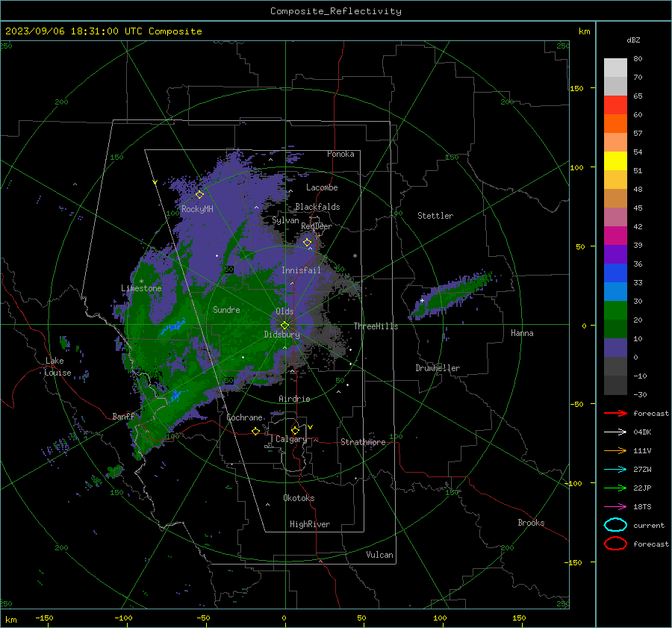Click the asterisk marker east of Innisfail
Screen dimensions: 672x628
pos(355,256)
